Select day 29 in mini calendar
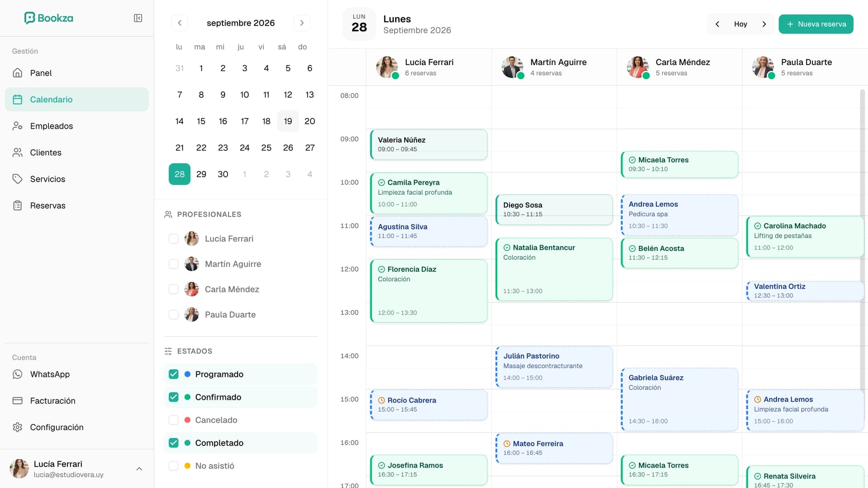 click(x=201, y=174)
